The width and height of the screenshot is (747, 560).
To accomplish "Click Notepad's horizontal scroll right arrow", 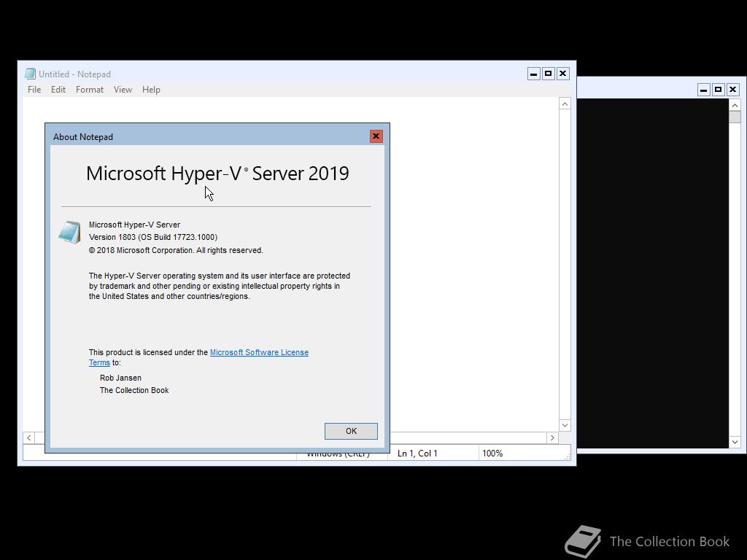I will tap(552, 437).
